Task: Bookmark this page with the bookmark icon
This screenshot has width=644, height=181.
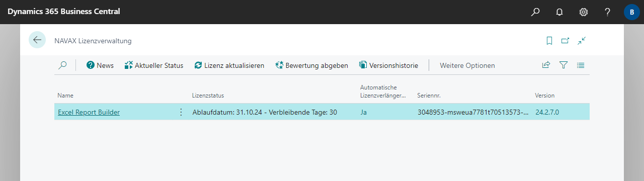Action: tap(549, 40)
